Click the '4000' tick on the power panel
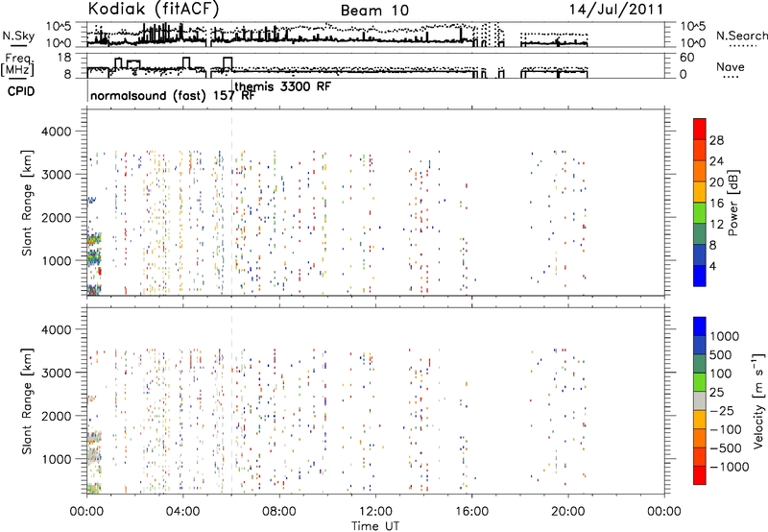Image resolution: width=768 pixels, height=532 pixels. (x=57, y=132)
